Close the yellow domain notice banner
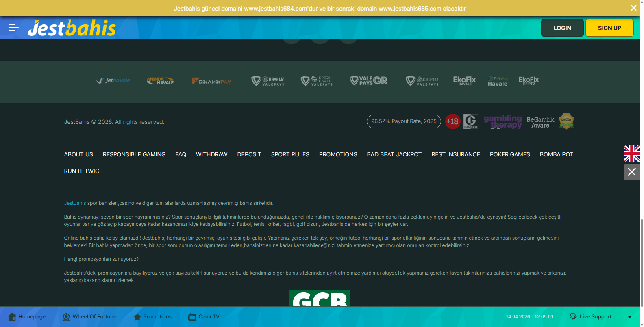This screenshot has height=327, width=644. click(x=633, y=8)
